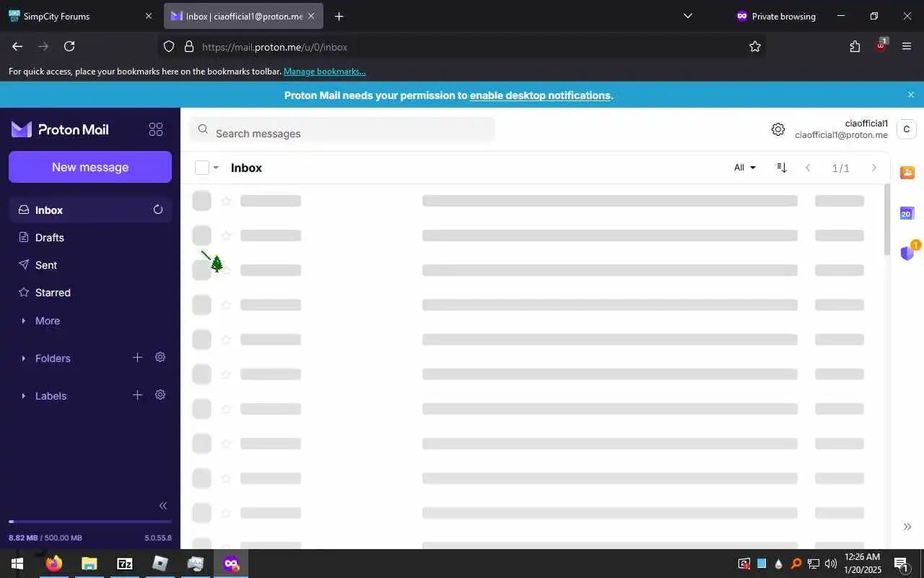Click the 8.82 MB / 500.00 MB storage text
924x578 pixels.
45,538
